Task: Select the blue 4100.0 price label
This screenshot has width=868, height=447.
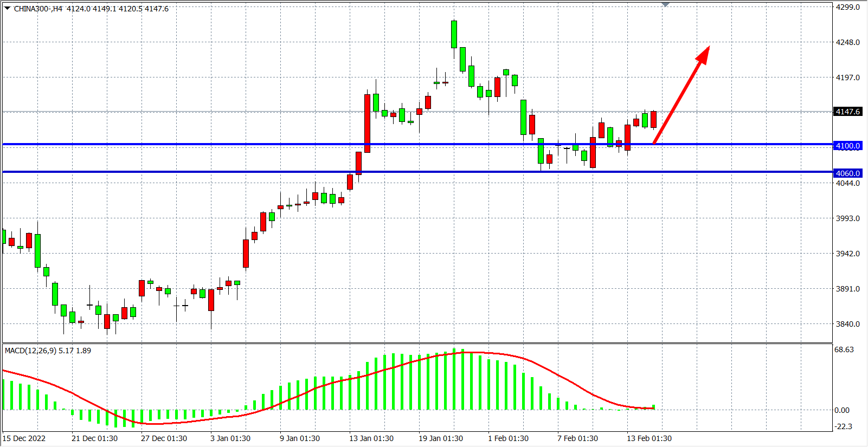Action: click(847, 146)
